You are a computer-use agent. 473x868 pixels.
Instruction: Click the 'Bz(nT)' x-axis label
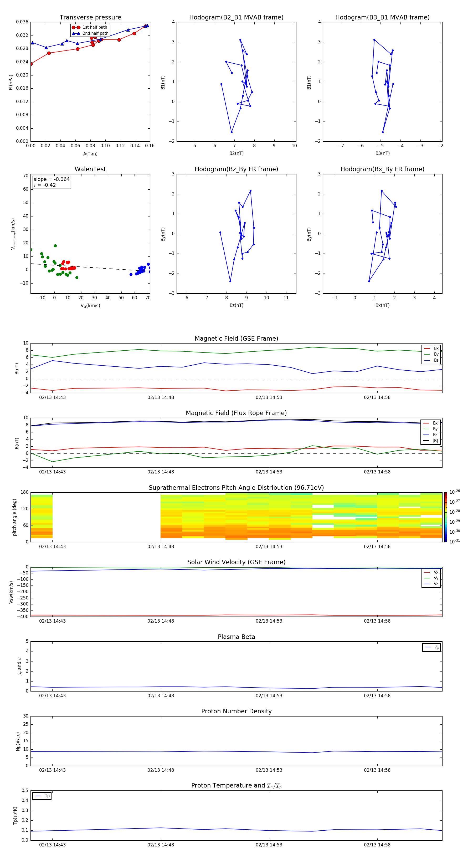coord(236,305)
